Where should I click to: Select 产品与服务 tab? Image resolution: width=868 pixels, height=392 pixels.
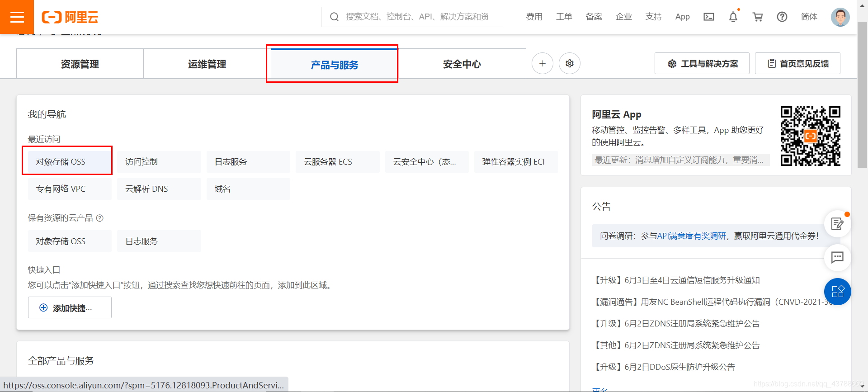(335, 64)
